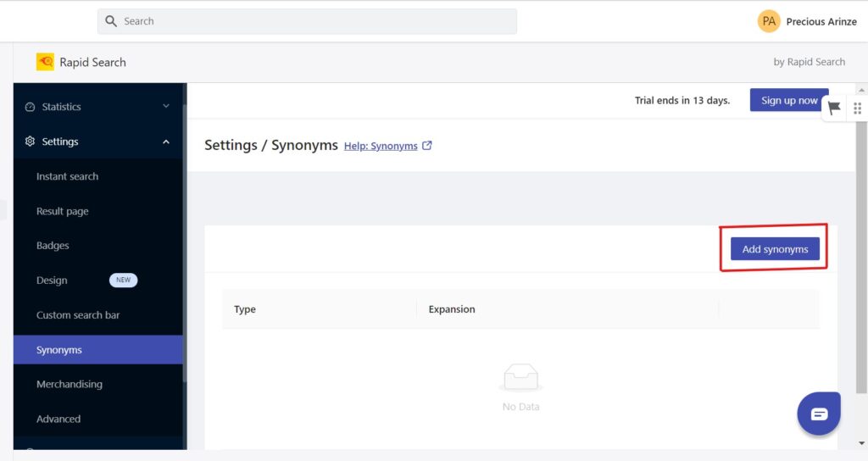Collapse the Settings chevron
868x461 pixels.
(x=166, y=142)
